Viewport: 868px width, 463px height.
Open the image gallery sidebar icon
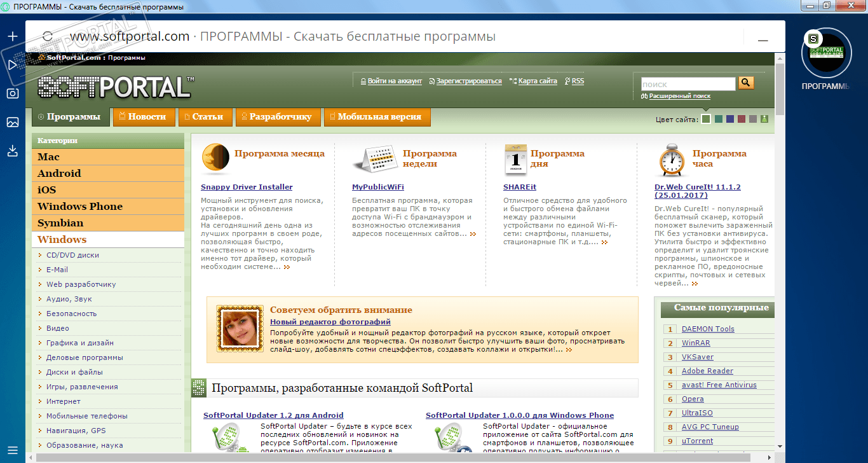coord(13,122)
